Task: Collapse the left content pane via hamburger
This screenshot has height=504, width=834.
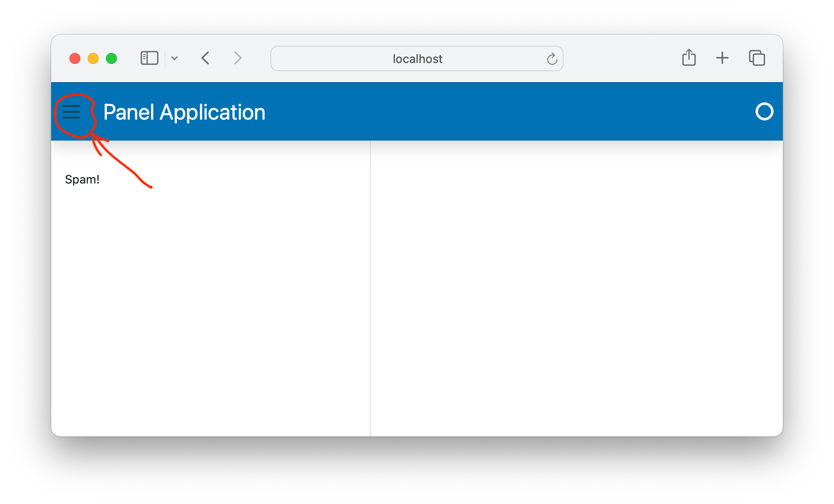Action: [72, 112]
